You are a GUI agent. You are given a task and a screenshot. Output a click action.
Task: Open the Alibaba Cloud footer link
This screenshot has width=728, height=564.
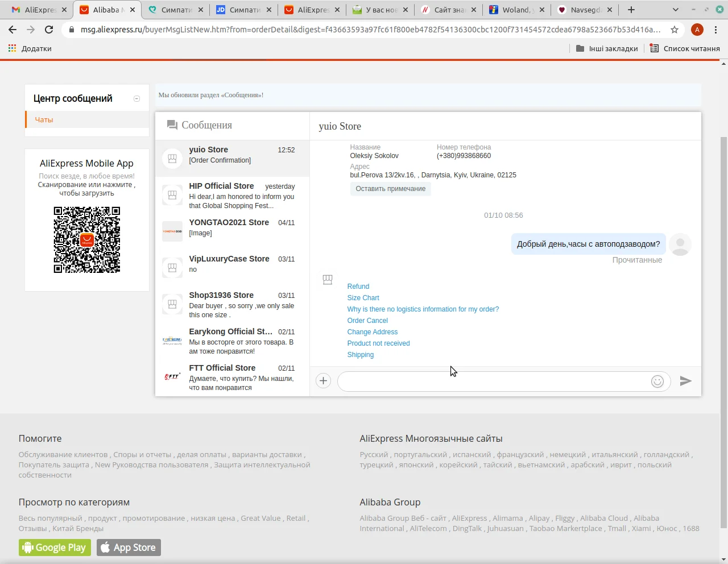(x=604, y=519)
